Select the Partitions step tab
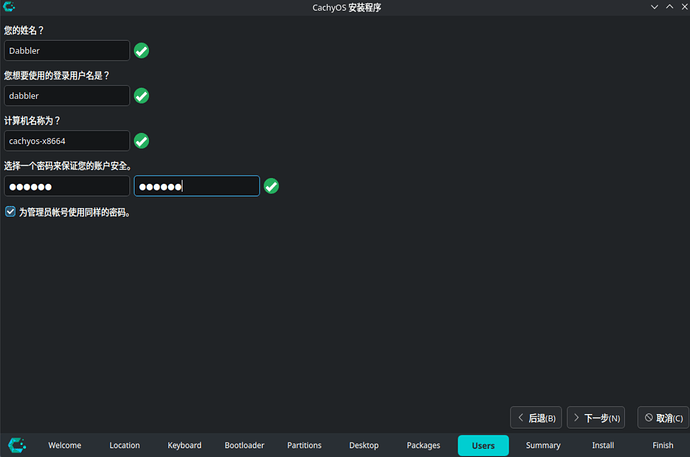This screenshot has height=457, width=690. point(304,445)
